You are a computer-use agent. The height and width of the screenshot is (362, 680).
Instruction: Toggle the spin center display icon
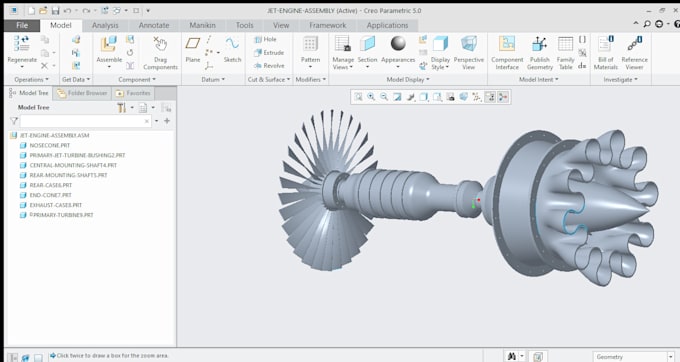click(x=503, y=97)
